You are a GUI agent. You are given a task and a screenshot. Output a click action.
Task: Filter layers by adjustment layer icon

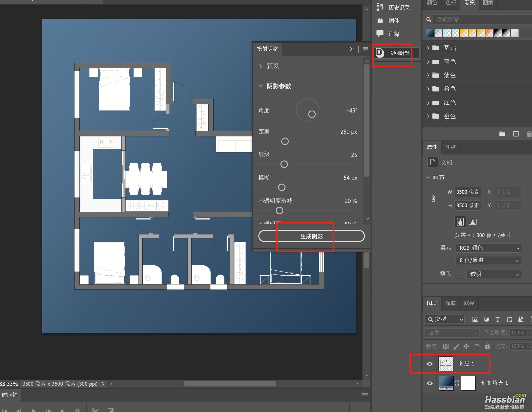coord(487,319)
